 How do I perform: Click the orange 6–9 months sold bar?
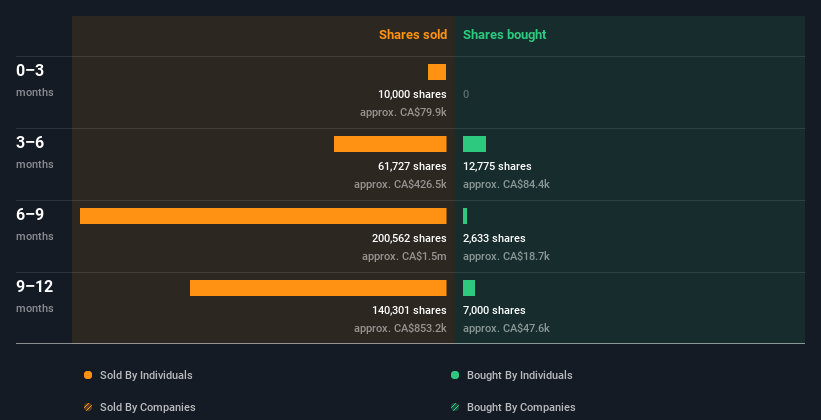[263, 216]
